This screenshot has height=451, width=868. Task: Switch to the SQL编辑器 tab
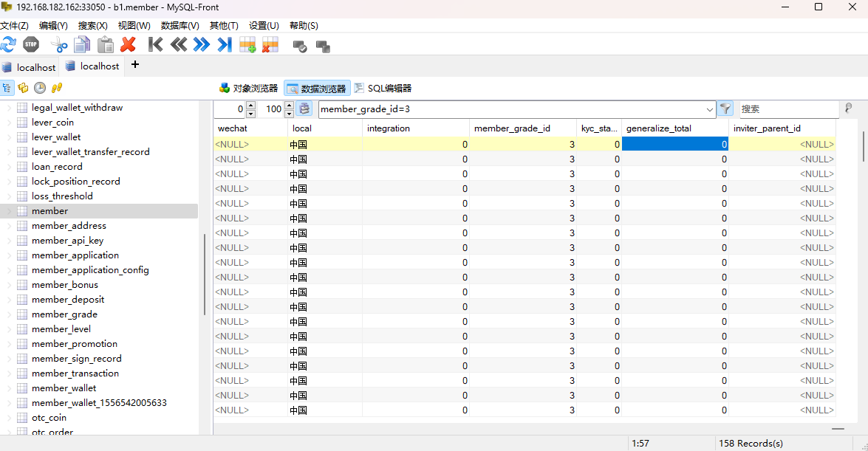coord(383,89)
